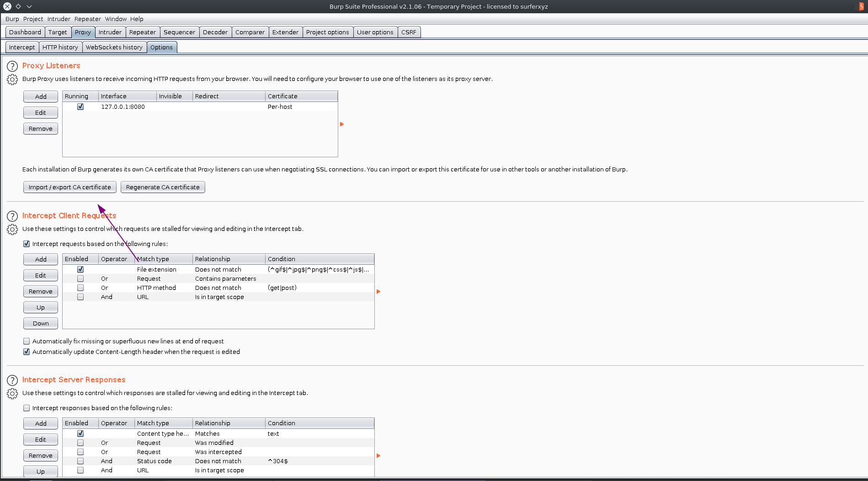Image resolution: width=868 pixels, height=481 pixels.
Task: Click Certificate column header in listeners table
Action: 301,96
